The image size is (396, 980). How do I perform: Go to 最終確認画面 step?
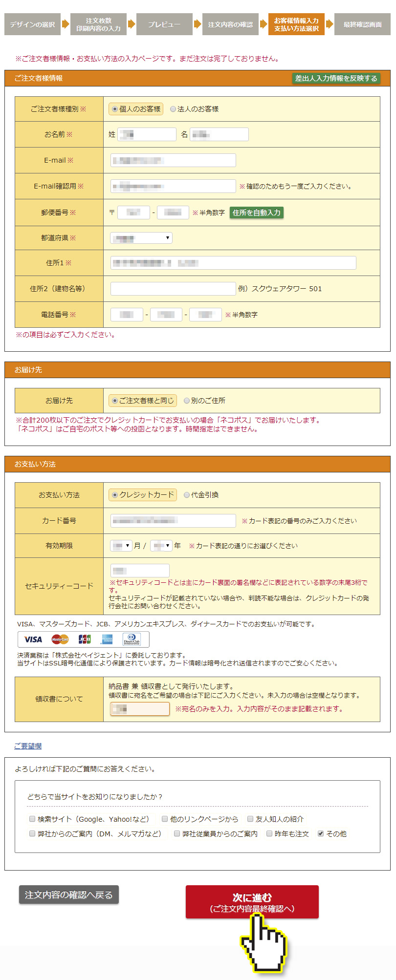click(362, 24)
